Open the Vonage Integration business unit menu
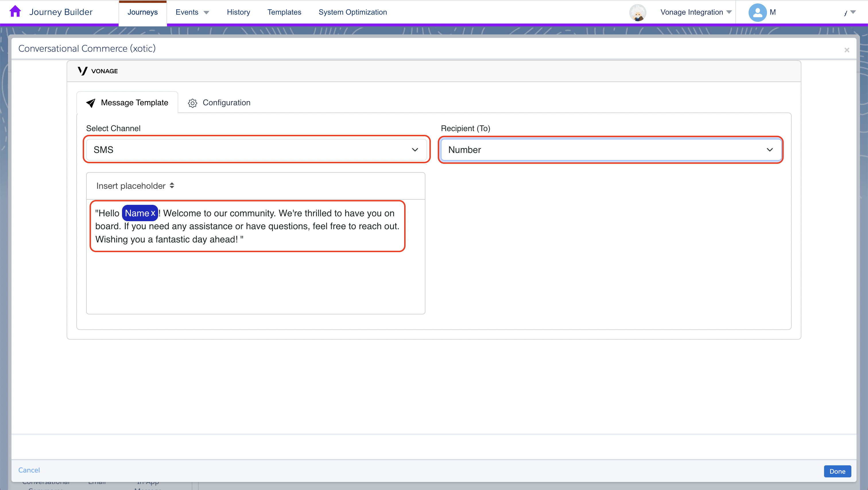This screenshot has height=490, width=868. (x=696, y=12)
